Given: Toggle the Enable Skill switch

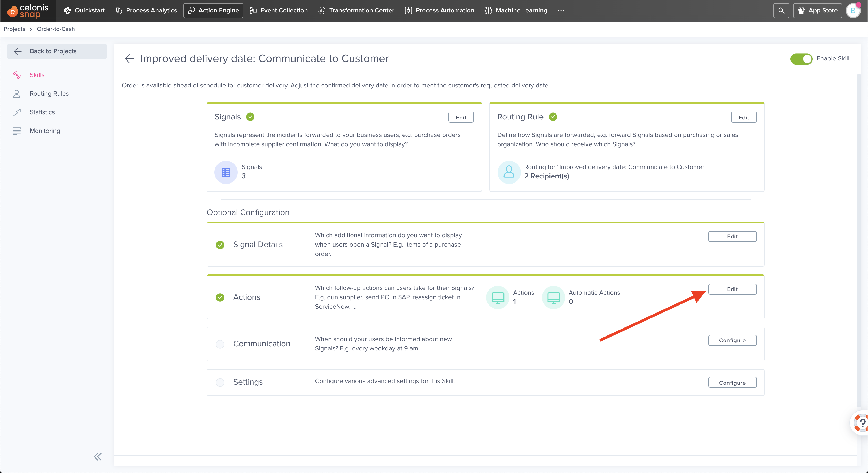Looking at the screenshot, I should pyautogui.click(x=801, y=58).
